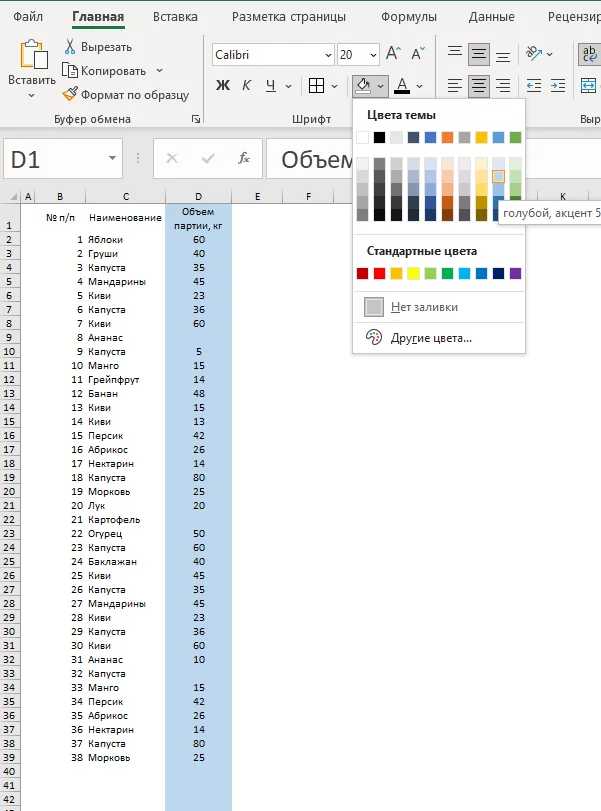Decrease font size with the small A
The image size is (601, 811).
click(x=417, y=54)
